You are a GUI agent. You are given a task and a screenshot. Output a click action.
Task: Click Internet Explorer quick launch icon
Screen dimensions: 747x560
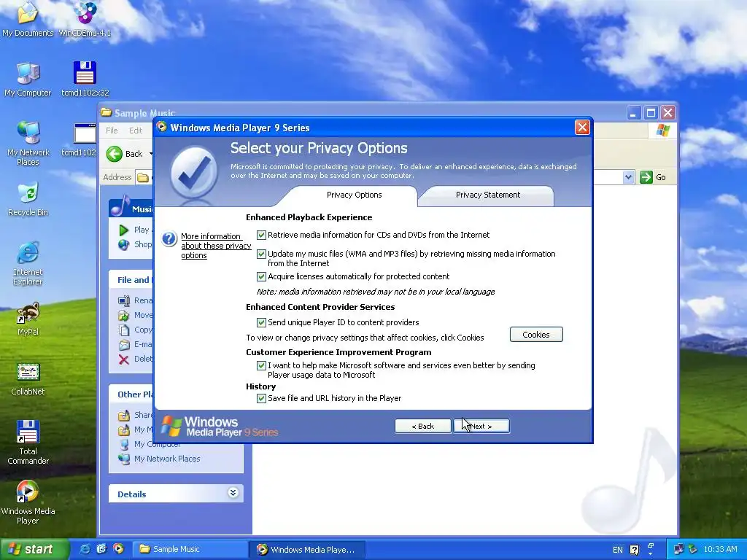(x=85, y=549)
